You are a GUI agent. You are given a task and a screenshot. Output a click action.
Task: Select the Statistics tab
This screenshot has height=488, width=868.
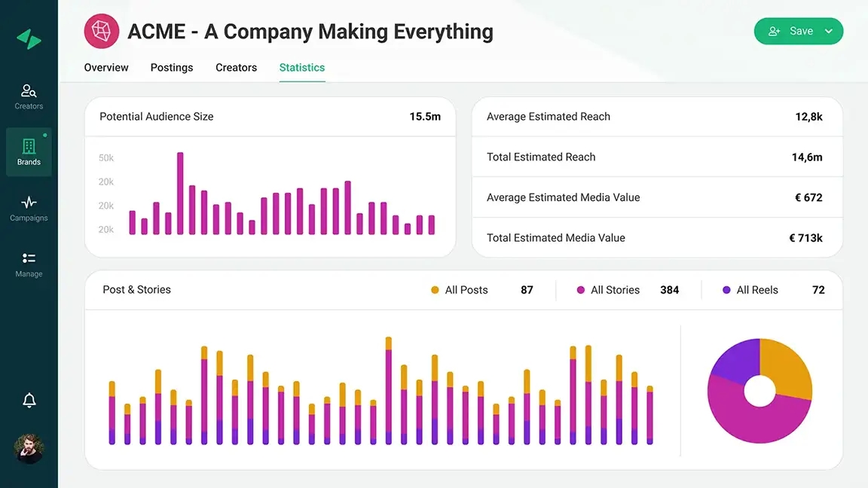(x=302, y=68)
